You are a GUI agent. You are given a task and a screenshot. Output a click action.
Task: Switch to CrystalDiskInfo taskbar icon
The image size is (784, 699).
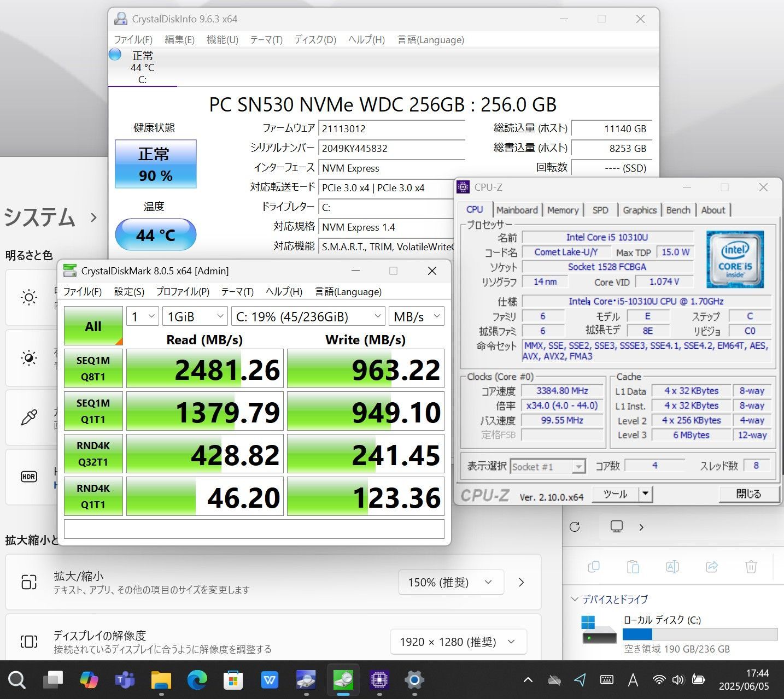coord(306,680)
